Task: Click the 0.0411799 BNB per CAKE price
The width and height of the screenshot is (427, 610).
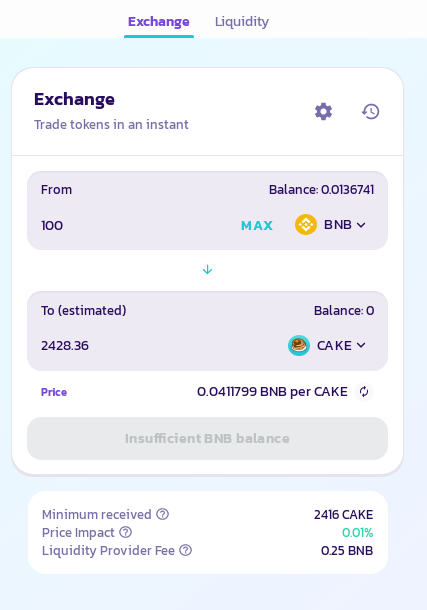Action: pyautogui.click(x=272, y=392)
